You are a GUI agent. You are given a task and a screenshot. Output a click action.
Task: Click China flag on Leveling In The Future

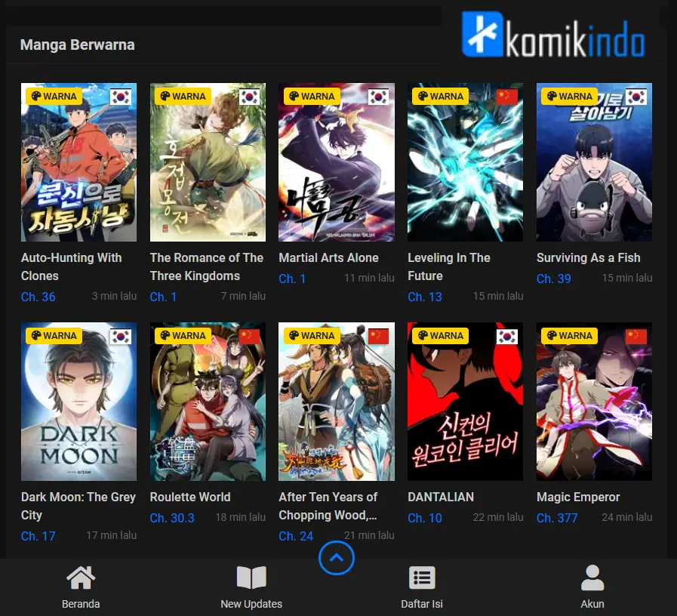point(507,97)
